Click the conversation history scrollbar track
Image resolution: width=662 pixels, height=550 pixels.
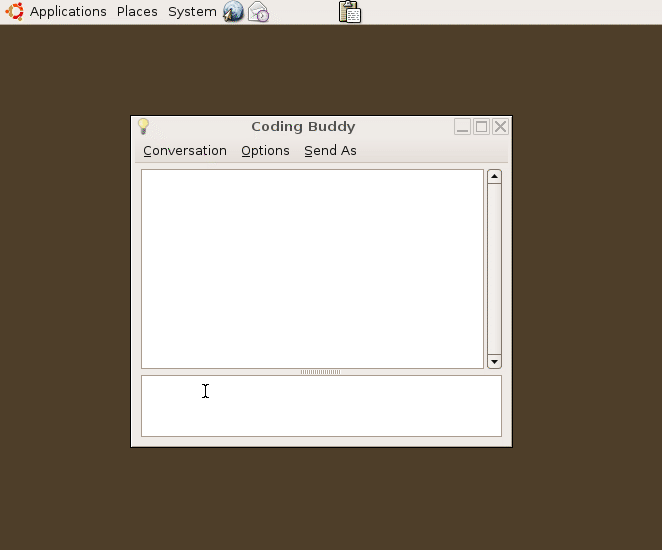494,268
